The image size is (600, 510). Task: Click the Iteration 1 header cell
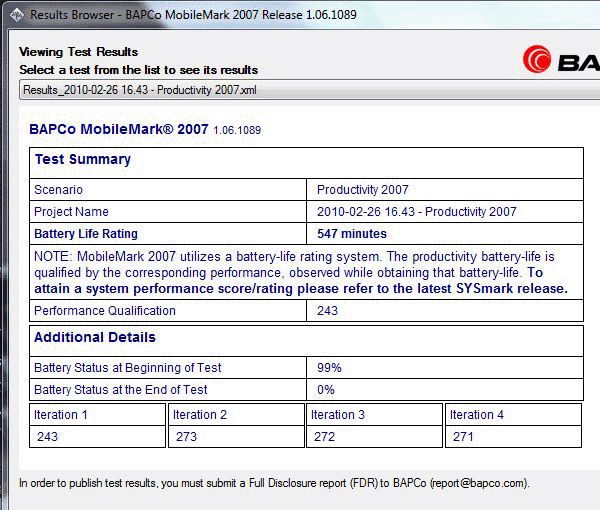[98, 415]
